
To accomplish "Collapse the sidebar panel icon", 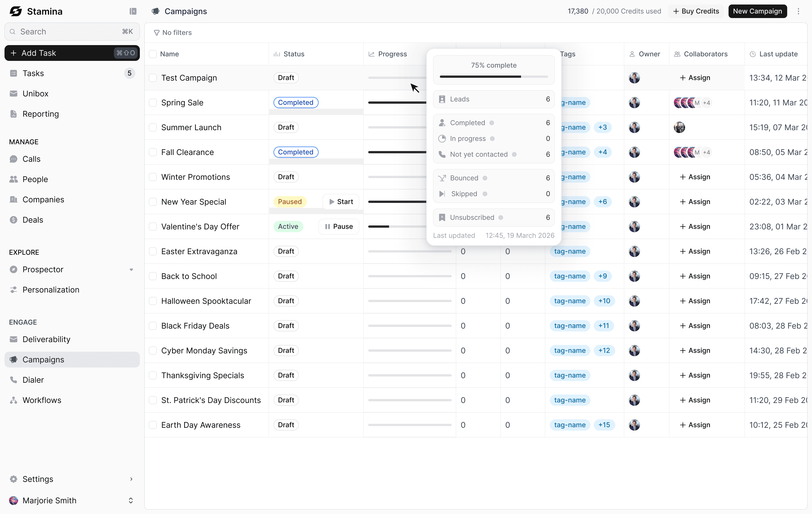I will click(x=133, y=12).
